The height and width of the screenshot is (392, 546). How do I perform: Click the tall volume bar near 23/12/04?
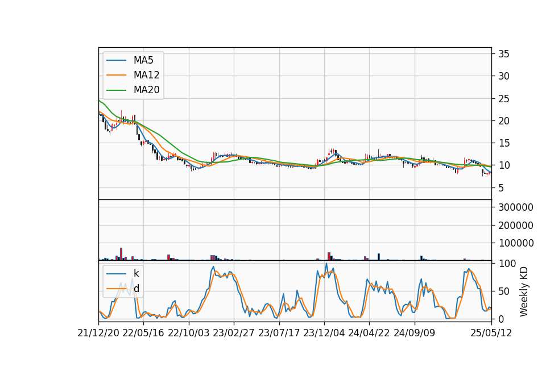[x=329, y=256]
